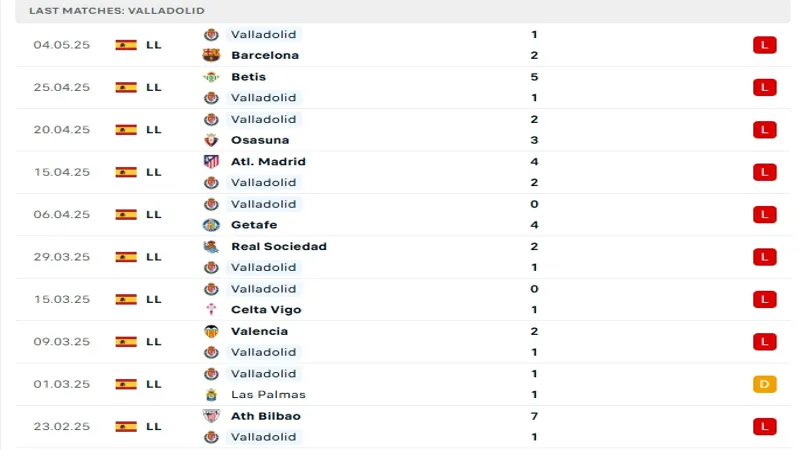Click the Spain flag on 04.05.25 row
800x450 pixels.
(126, 45)
